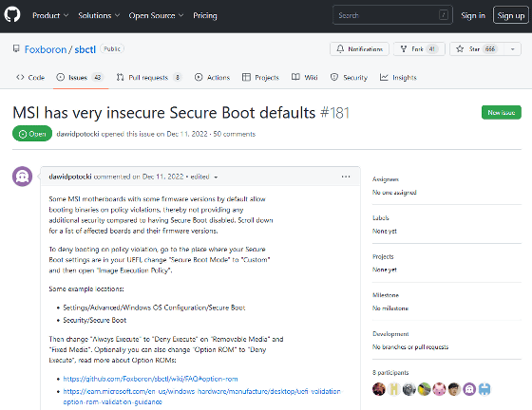Screen dimensions: 532x410
Task: Open the Security tab
Action: pos(349,78)
